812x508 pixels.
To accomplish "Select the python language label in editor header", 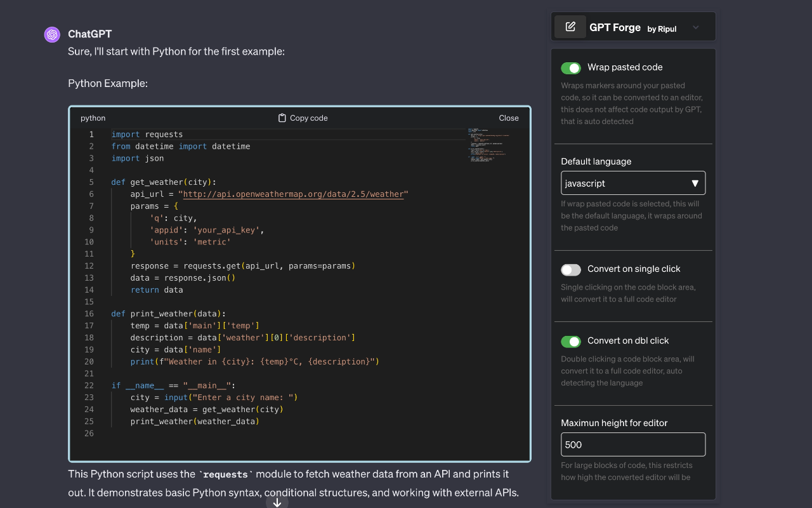I will point(93,117).
